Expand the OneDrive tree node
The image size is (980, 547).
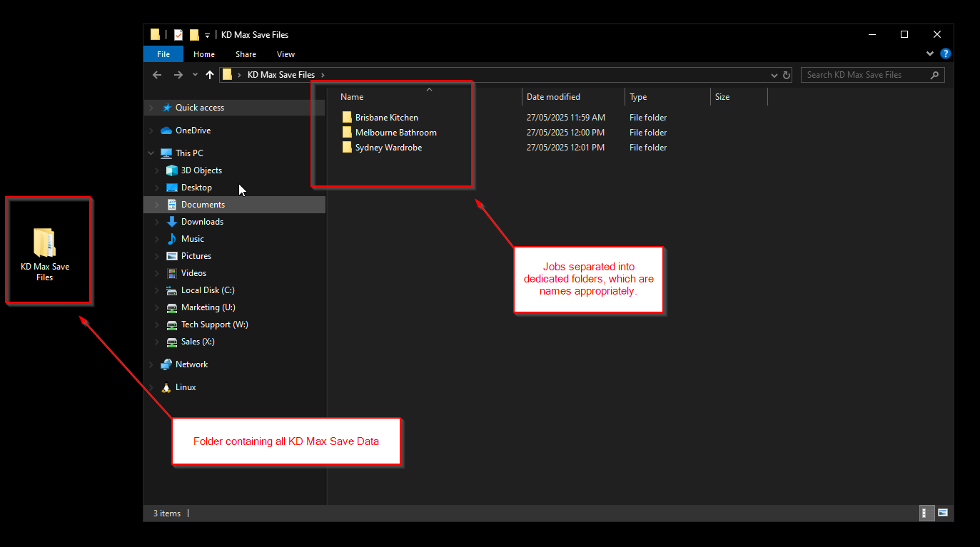151,131
